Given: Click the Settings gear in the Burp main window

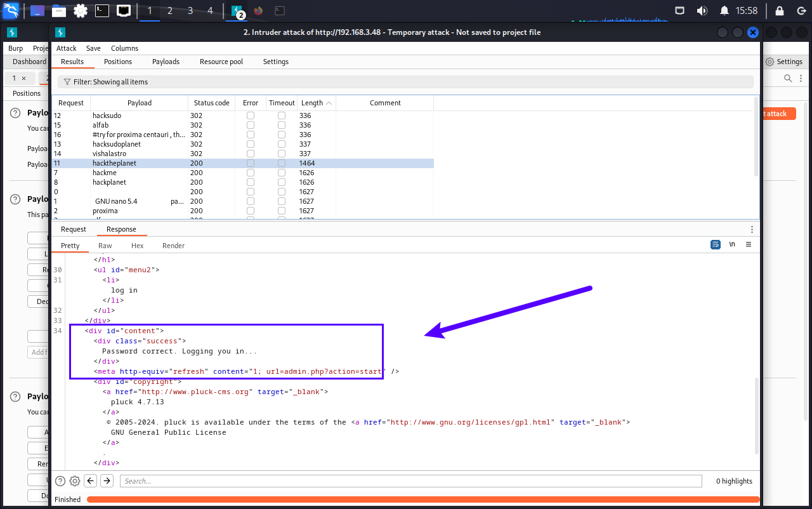Looking at the screenshot, I should (x=784, y=62).
